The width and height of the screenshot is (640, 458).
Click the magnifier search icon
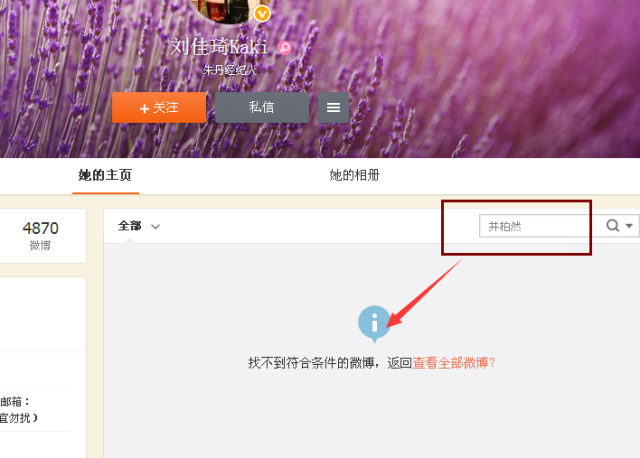point(612,225)
